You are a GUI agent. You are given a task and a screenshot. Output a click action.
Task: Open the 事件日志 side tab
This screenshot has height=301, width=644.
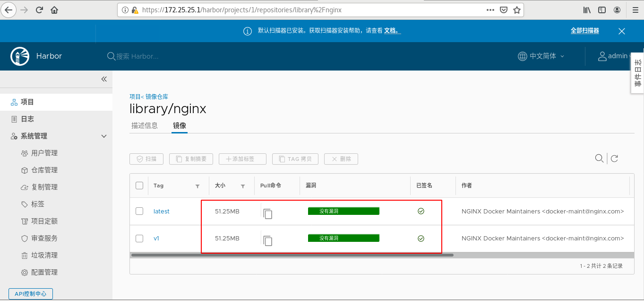pos(637,73)
